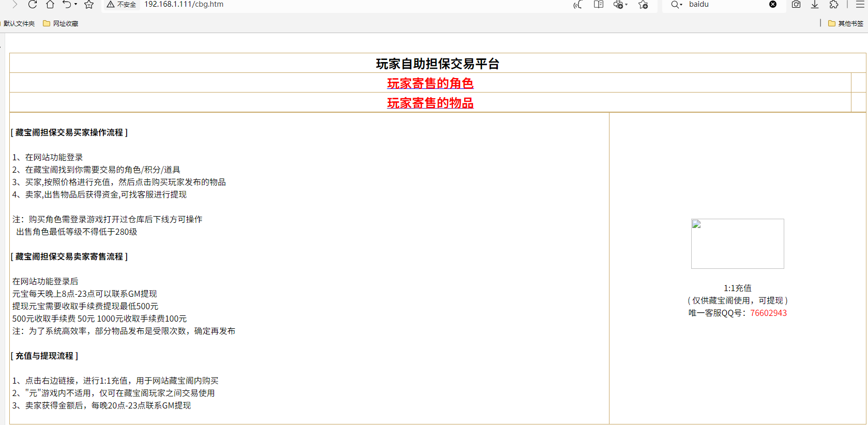Image resolution: width=868 pixels, height=425 pixels.
Task: Click the broken recharge image thumbnail
Action: coord(737,244)
